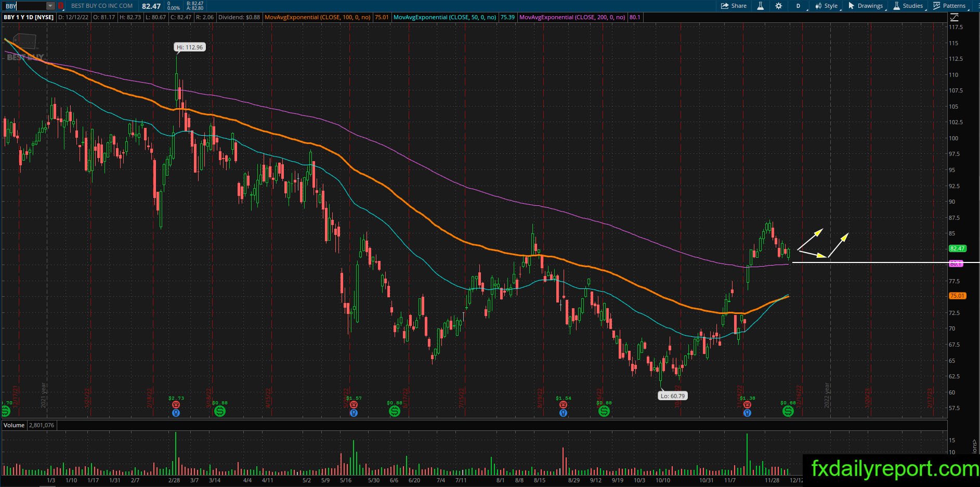
Task: Click the R: 2.06 range readout
Action: 205,17
